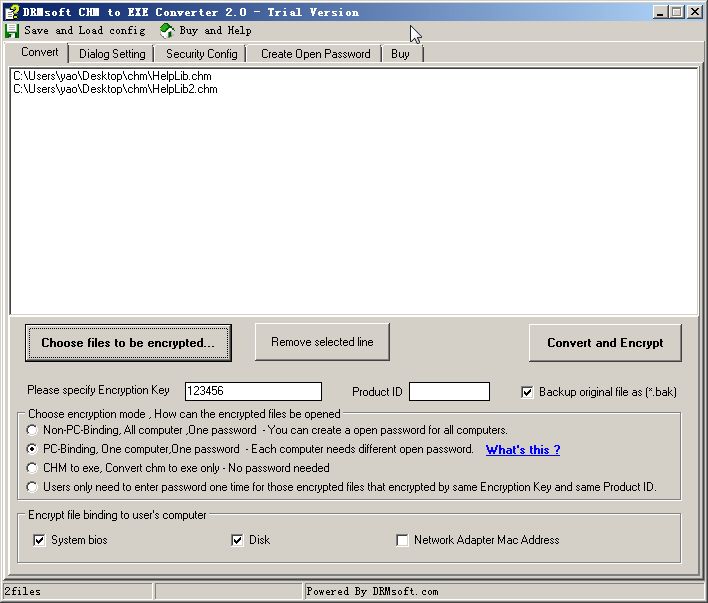Open the Buy and Help menu
The height and width of the screenshot is (603, 708).
pyautogui.click(x=215, y=30)
